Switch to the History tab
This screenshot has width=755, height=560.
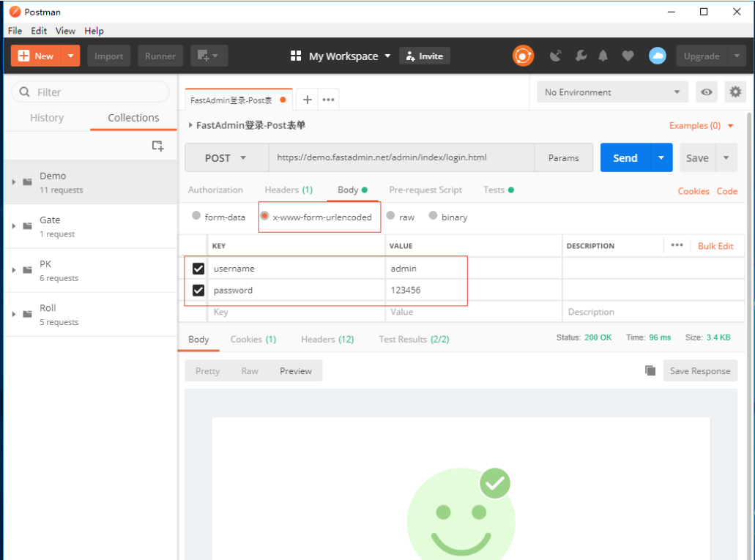point(47,117)
